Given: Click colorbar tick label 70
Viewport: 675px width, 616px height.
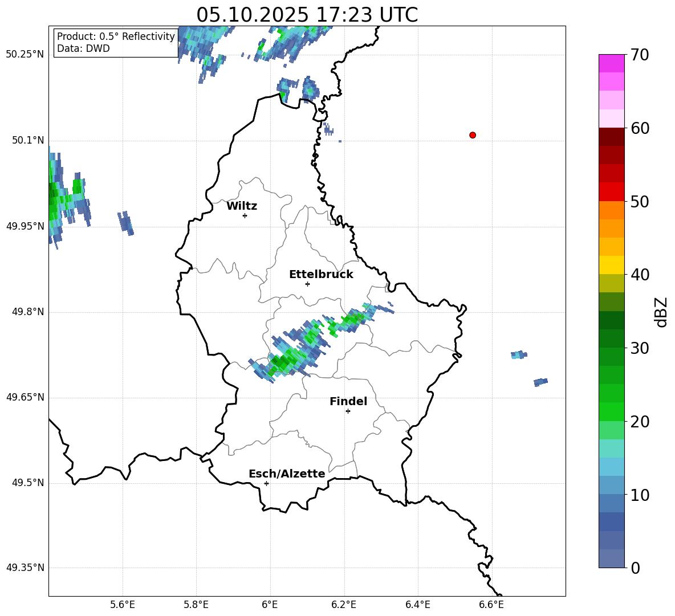Looking at the screenshot, I should point(640,55).
